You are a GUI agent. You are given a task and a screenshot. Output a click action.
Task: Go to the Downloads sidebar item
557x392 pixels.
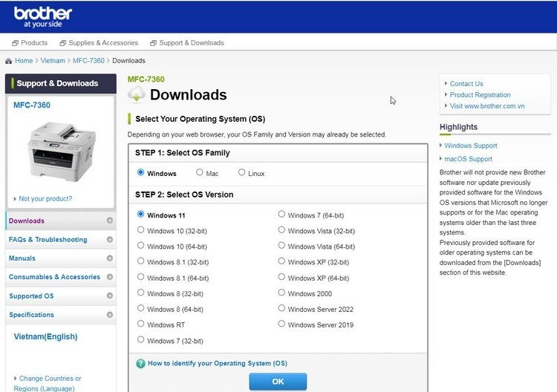(27, 220)
